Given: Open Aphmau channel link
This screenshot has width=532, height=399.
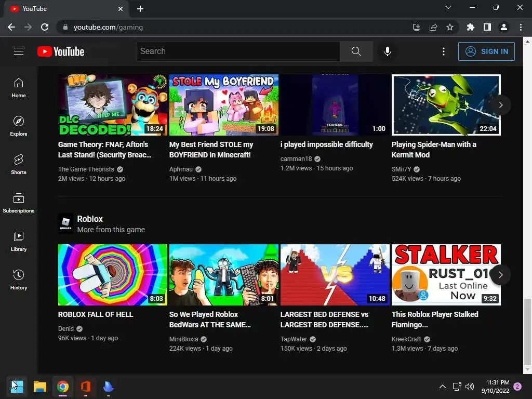Looking at the screenshot, I should tap(181, 169).
